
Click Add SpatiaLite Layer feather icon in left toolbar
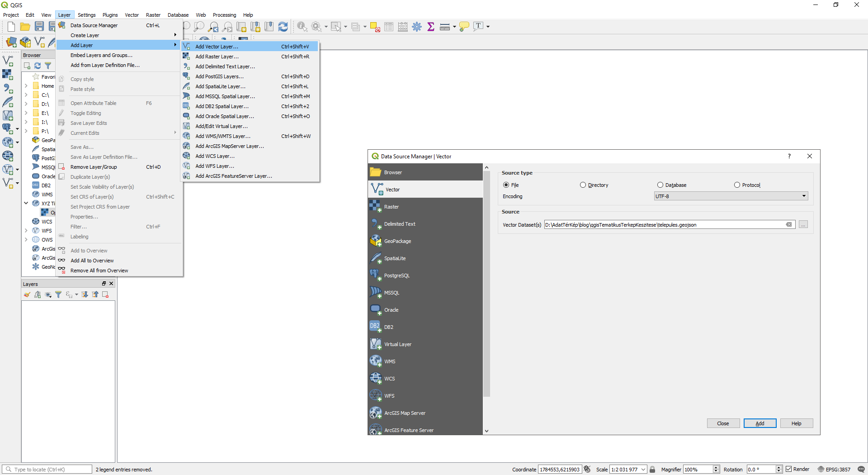(x=8, y=102)
